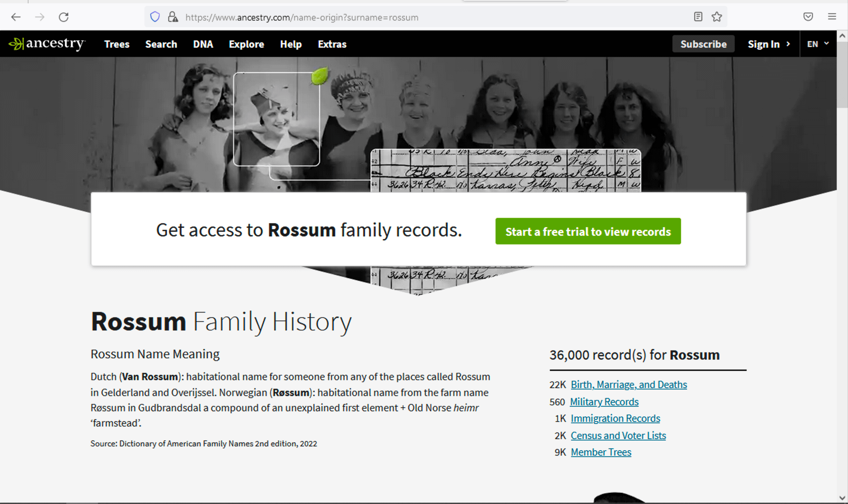Click the browser reload page icon

(x=64, y=17)
